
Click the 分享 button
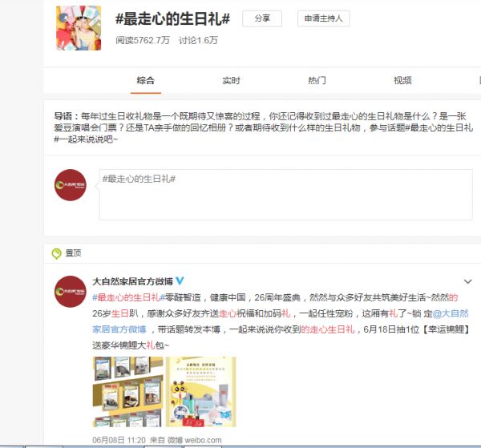coord(261,18)
